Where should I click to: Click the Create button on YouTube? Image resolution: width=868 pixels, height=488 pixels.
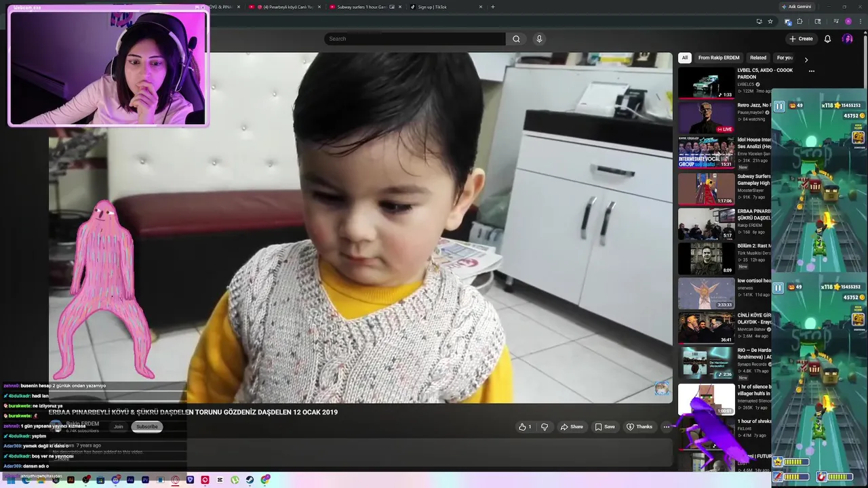point(801,39)
